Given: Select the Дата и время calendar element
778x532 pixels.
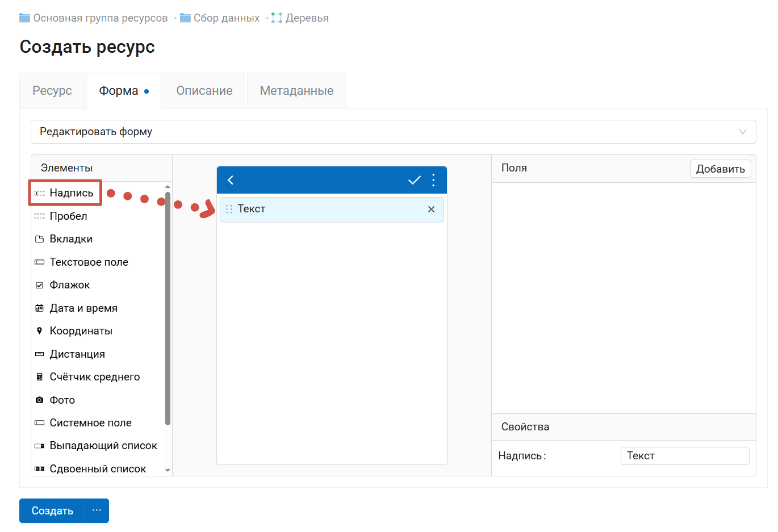Looking at the screenshot, I should pos(83,308).
